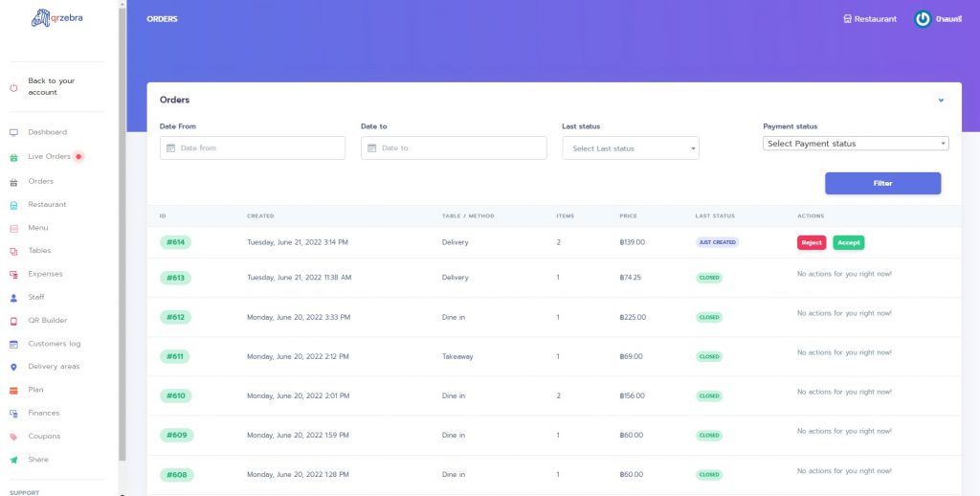
Task: Click the Live Orders basket icon
Action: click(13, 157)
